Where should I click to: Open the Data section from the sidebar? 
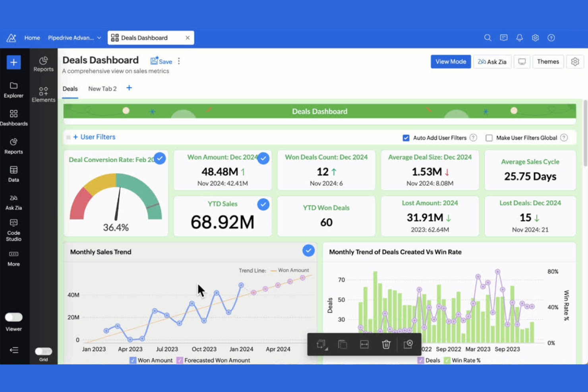pyautogui.click(x=14, y=174)
